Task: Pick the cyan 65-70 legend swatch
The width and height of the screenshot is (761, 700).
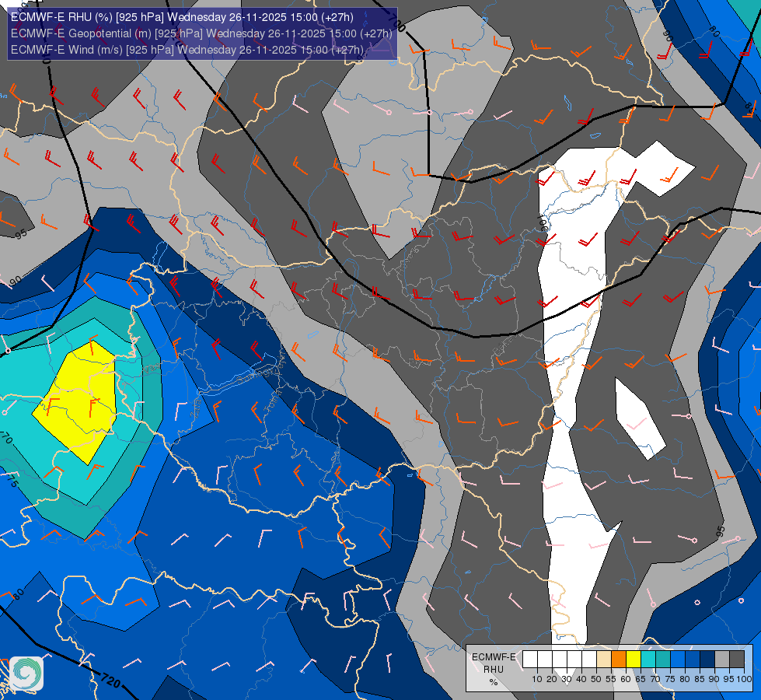Action: 648,660
